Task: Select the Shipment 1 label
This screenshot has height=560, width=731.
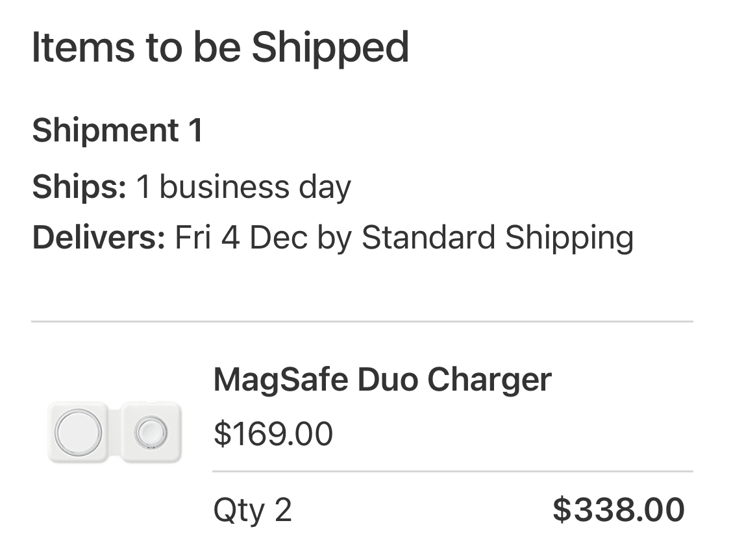Action: 118,130
